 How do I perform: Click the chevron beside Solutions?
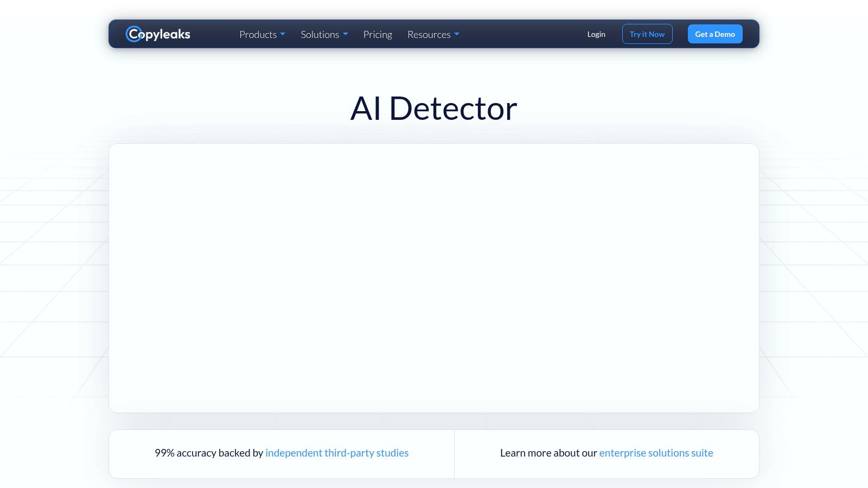click(346, 34)
